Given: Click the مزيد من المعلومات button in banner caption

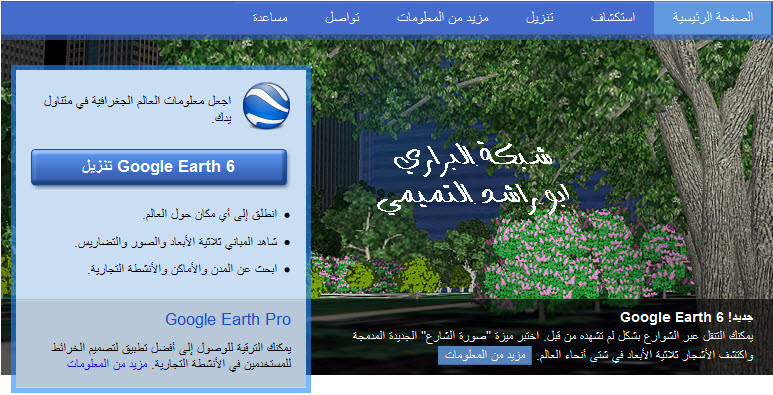Looking at the screenshot, I should click(485, 356).
